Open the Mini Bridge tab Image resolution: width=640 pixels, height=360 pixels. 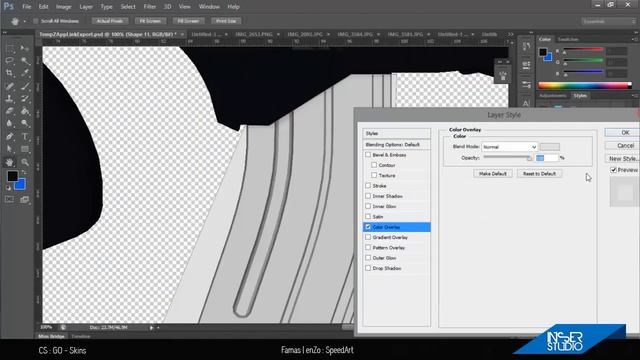coord(51,336)
